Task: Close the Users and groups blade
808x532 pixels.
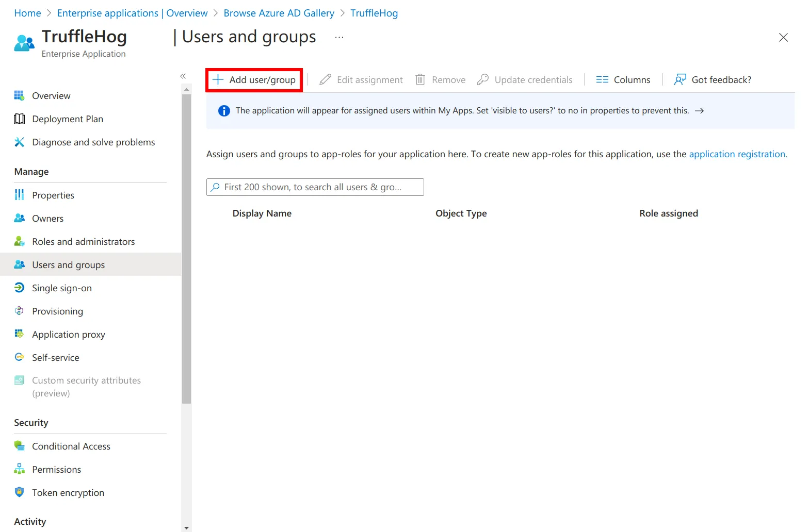Action: pyautogui.click(x=783, y=37)
